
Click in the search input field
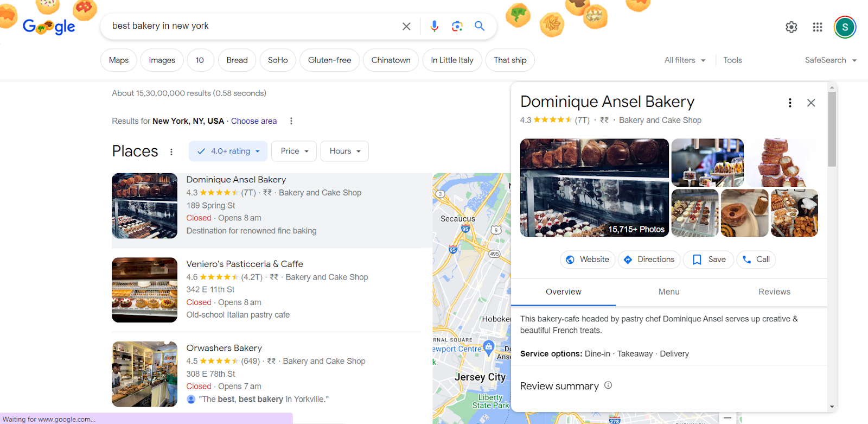[x=252, y=26]
